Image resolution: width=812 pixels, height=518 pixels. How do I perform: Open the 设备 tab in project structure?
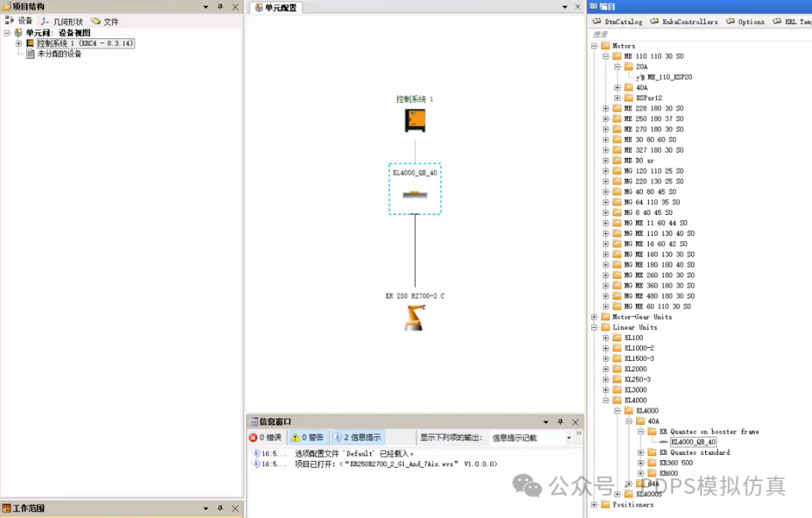pos(19,21)
